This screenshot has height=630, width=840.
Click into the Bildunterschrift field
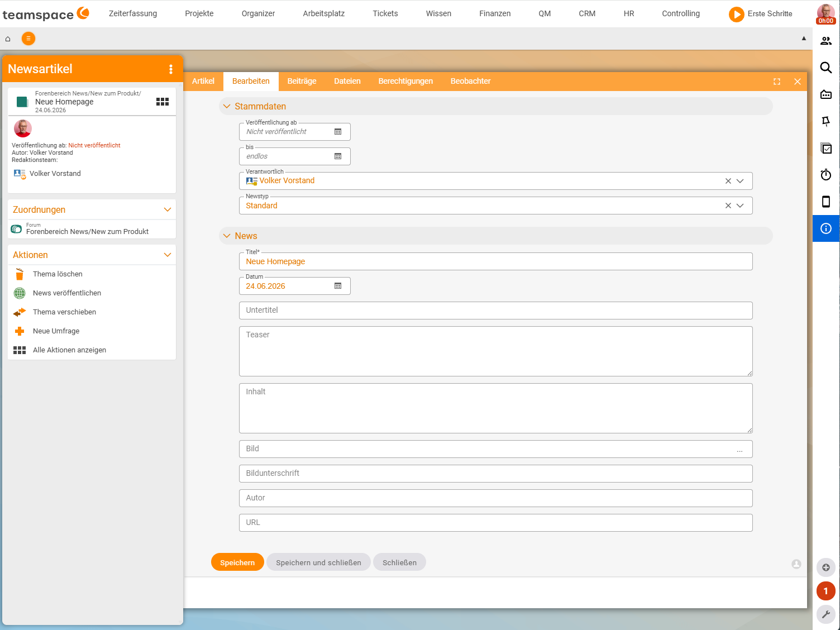496,474
